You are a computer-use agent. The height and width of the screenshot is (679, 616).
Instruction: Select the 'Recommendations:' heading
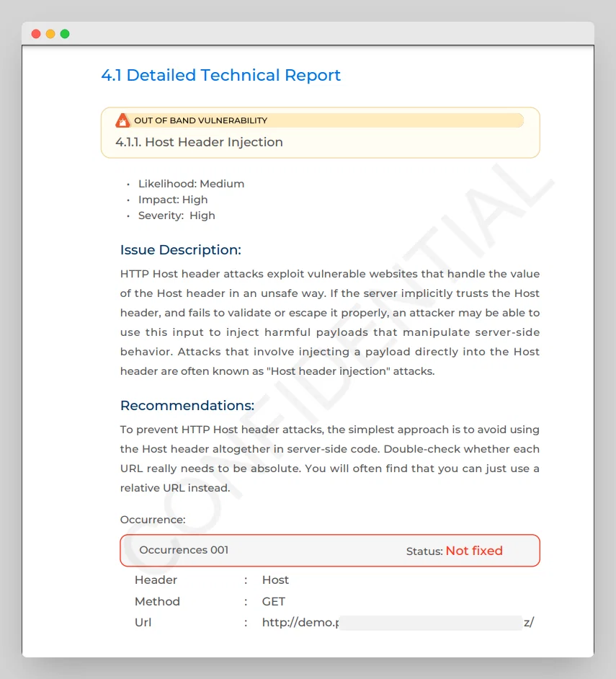tap(187, 406)
